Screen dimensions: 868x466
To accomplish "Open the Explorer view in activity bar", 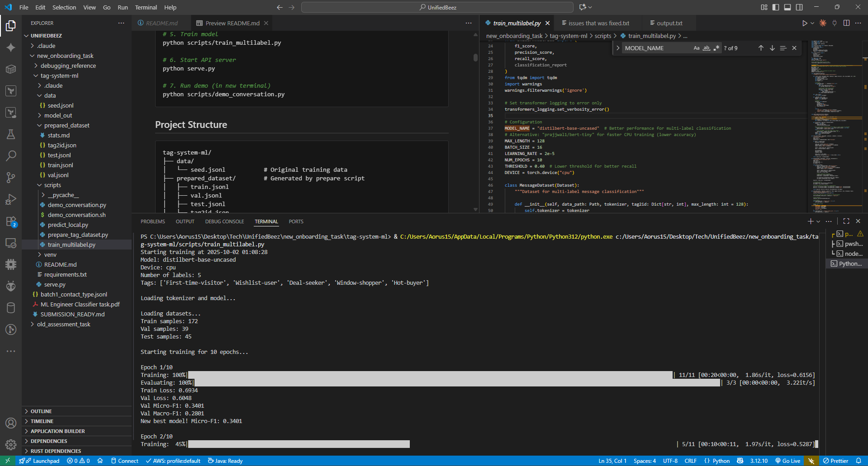I will point(11,26).
